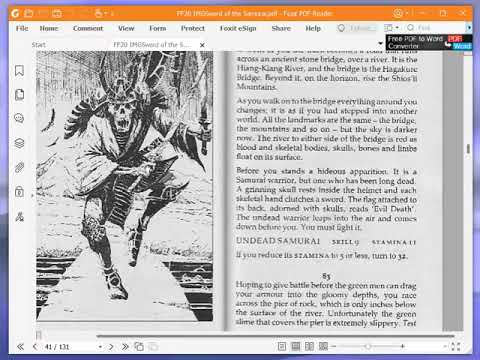Click the zoom in plus button
Image resolution: width=480 pixels, height=360 pixels.
coord(403,347)
